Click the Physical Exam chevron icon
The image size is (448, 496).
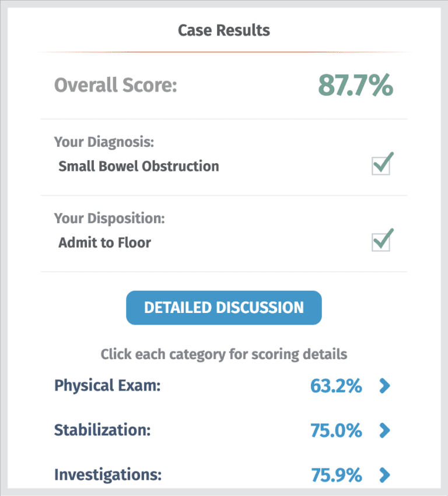385,386
